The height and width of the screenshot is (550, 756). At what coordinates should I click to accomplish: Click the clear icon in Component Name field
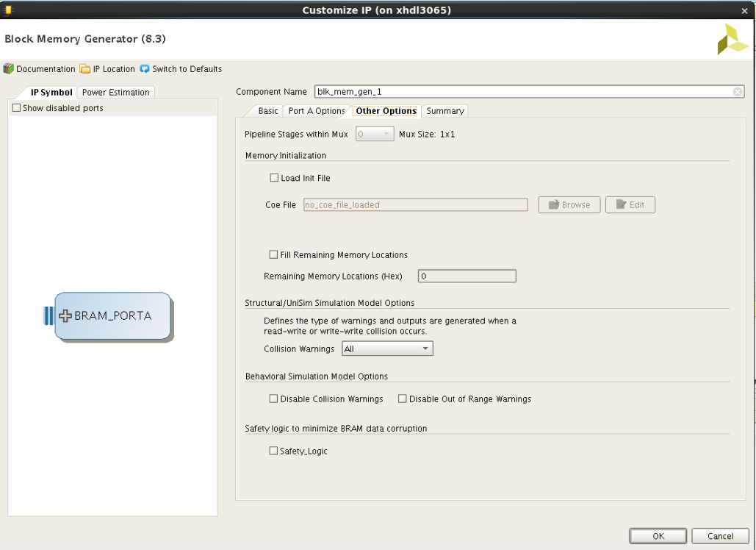[x=737, y=91]
